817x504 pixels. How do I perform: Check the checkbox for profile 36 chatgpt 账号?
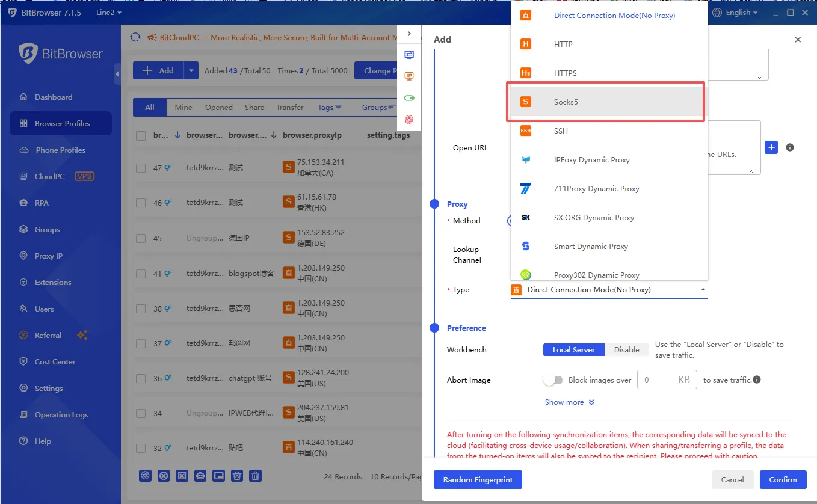tap(141, 379)
